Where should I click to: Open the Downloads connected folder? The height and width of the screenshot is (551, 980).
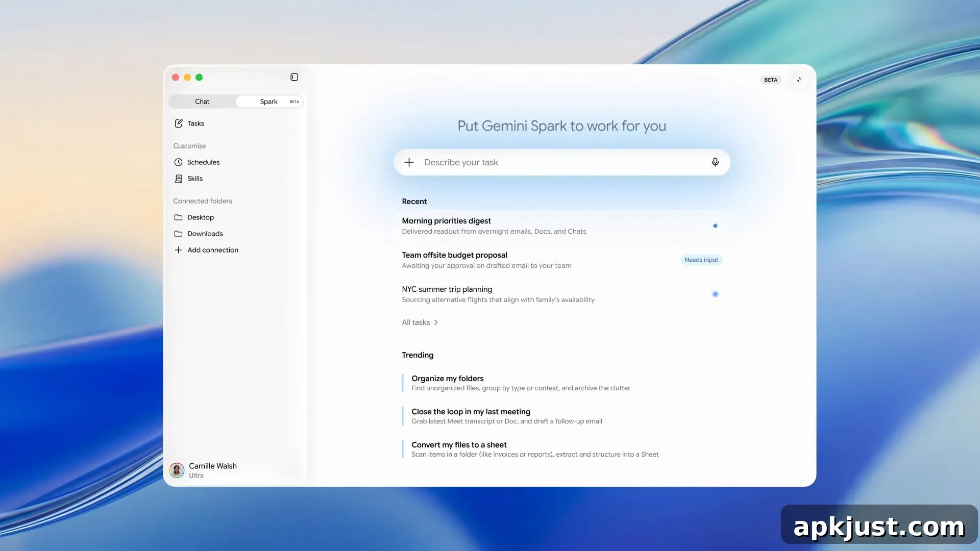pos(205,234)
